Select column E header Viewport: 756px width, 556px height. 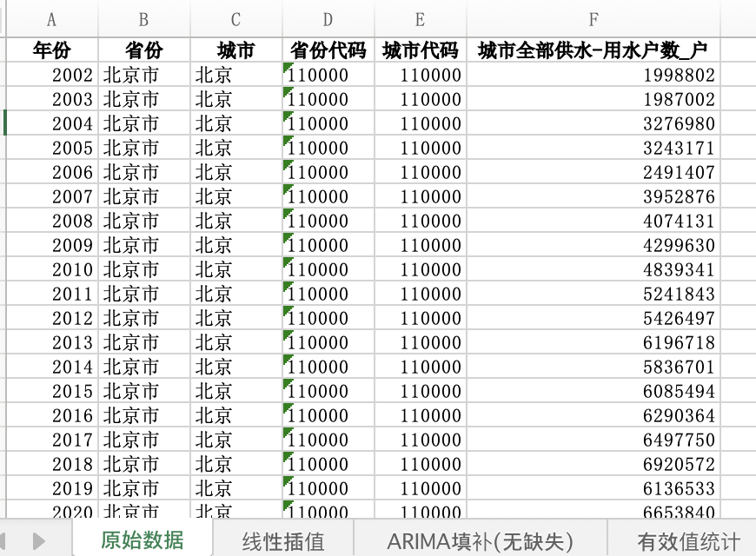(x=420, y=19)
